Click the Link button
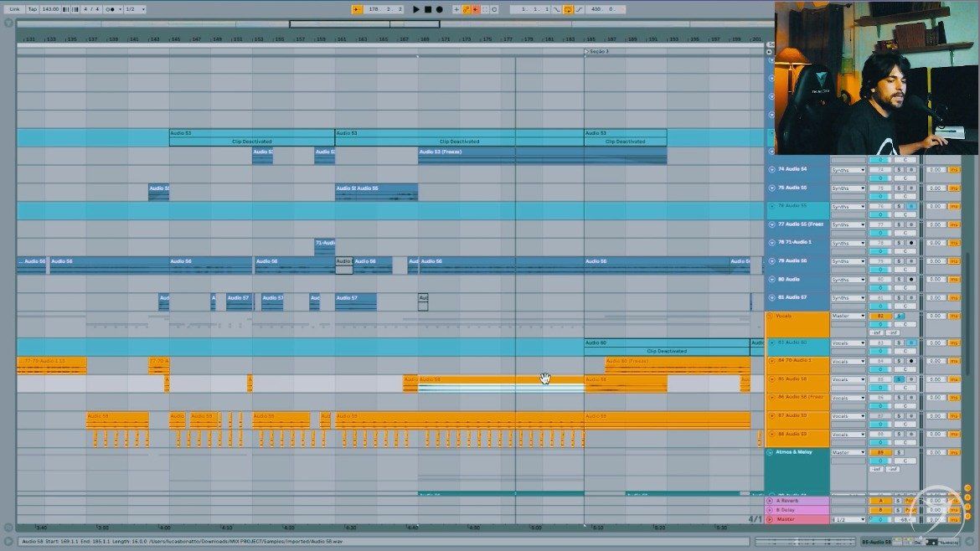 click(14, 9)
